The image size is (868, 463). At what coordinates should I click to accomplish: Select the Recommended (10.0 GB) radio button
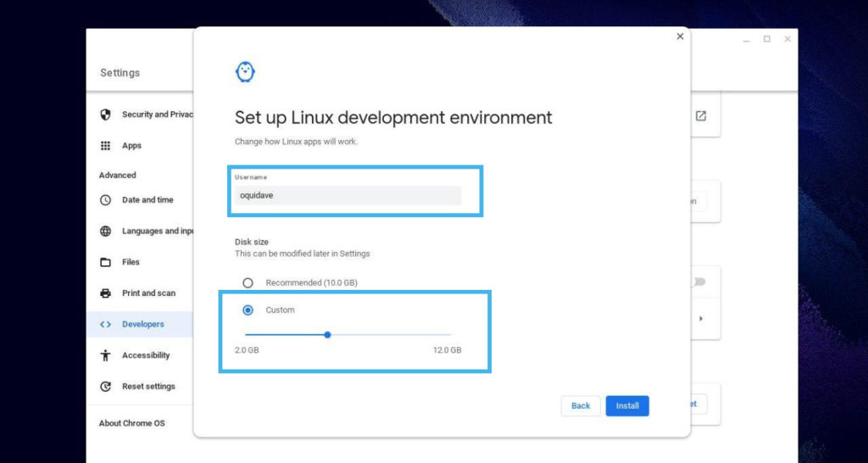tap(248, 283)
